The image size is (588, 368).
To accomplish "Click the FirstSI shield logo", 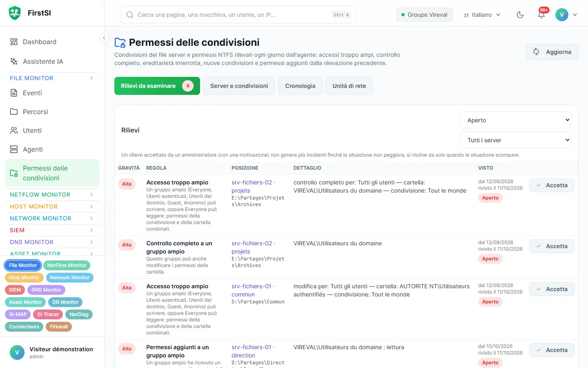I will [x=15, y=13].
